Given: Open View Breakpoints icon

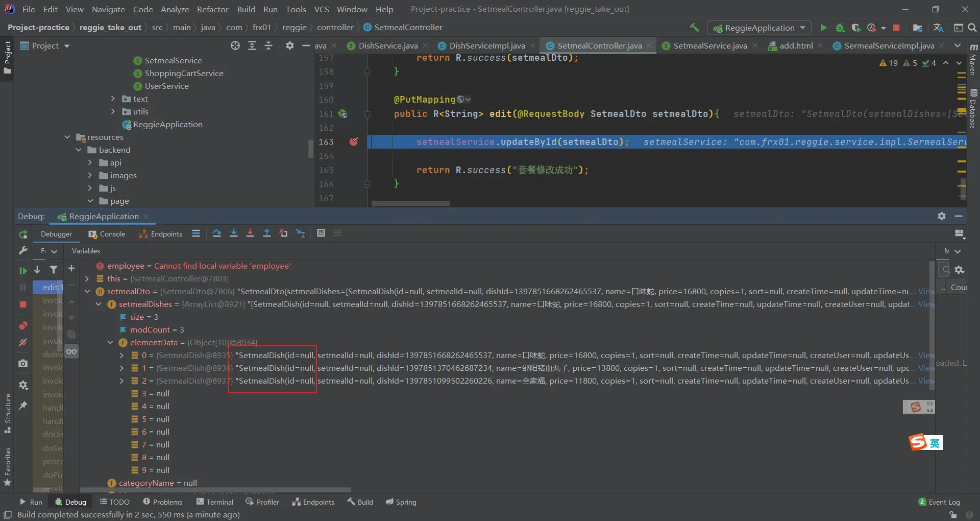Looking at the screenshot, I should point(23,325).
